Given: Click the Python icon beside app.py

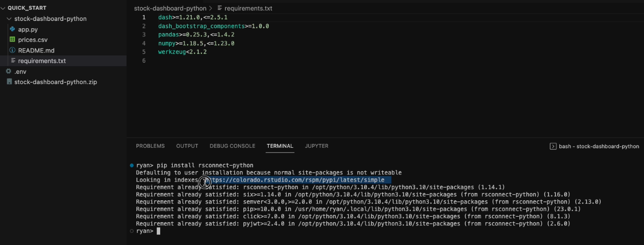Looking at the screenshot, I should [x=12, y=29].
